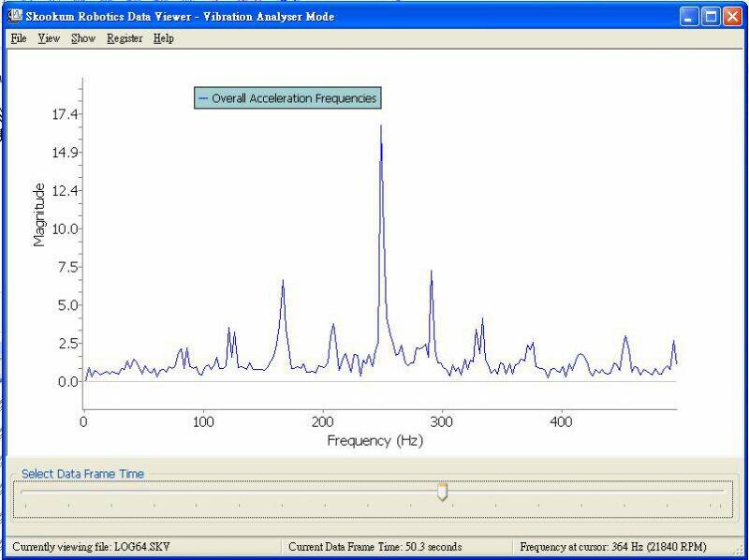Click the 'Magnitude' axis label

pyautogui.click(x=39, y=215)
